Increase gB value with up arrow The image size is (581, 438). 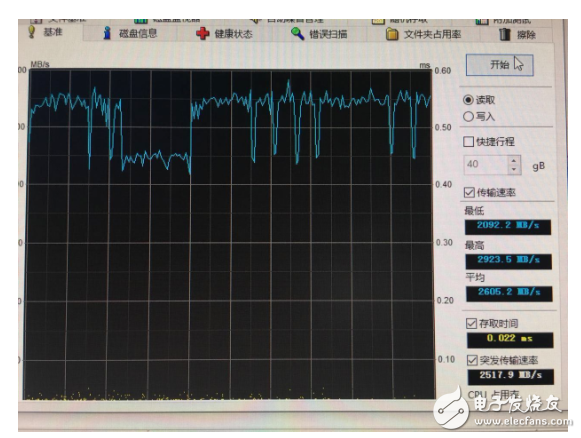[x=514, y=161]
